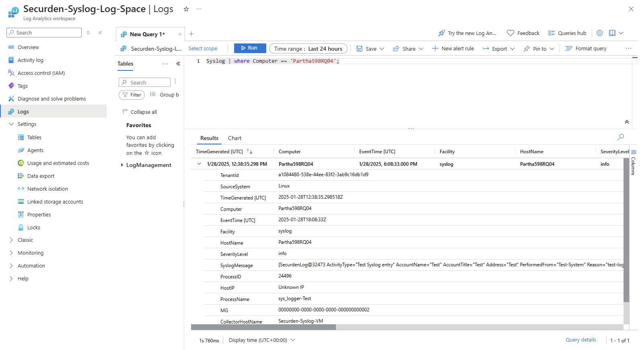Select Logs in sidebar
Viewport: 644px width, 350px height.
pyautogui.click(x=53, y=111)
